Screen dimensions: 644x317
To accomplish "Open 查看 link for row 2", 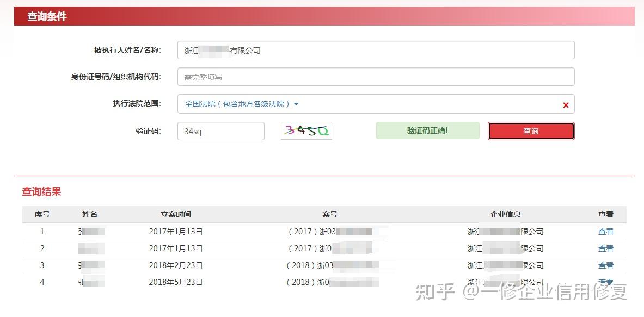I will coord(605,248).
